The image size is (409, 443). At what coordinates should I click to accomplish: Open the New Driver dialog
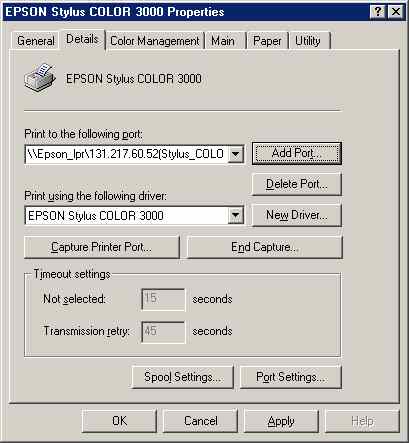(297, 215)
